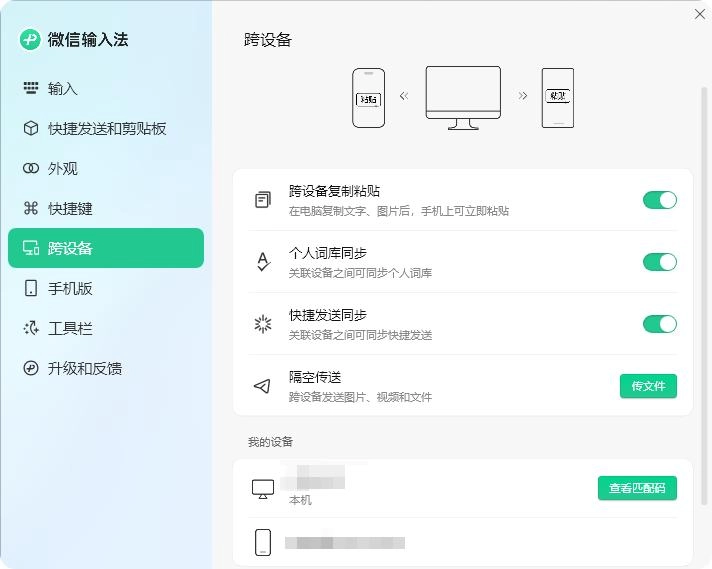The image size is (712, 569).
Task: Close the settings window
Action: (x=700, y=14)
